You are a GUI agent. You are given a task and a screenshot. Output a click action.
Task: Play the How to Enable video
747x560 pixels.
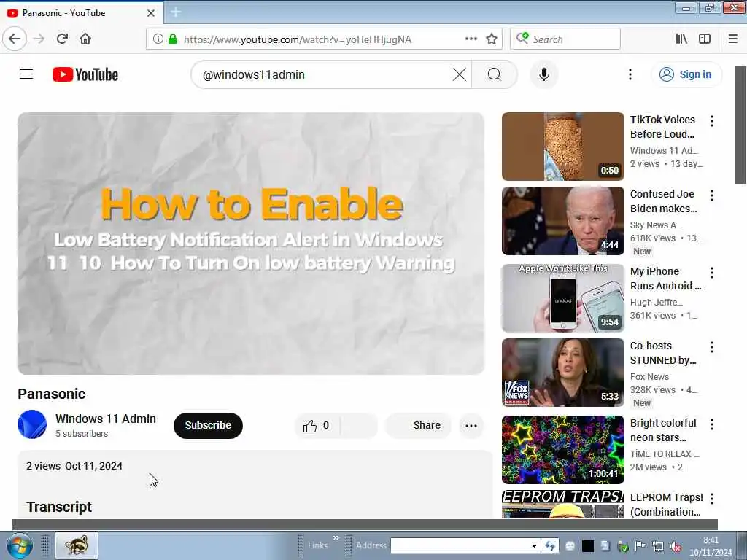[251, 244]
